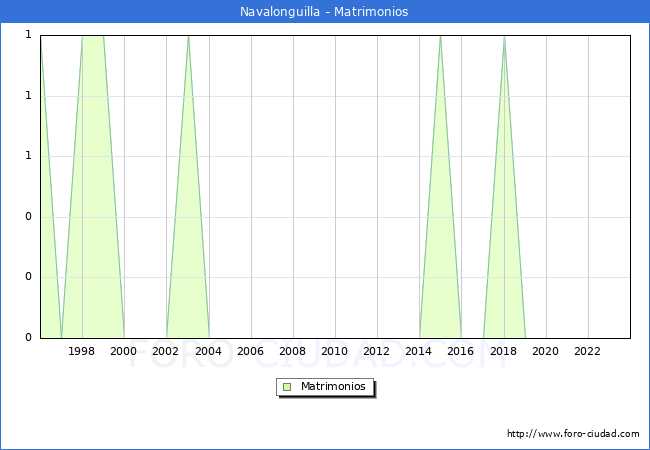Click the 2018 peak in the chart

pyautogui.click(x=504, y=40)
